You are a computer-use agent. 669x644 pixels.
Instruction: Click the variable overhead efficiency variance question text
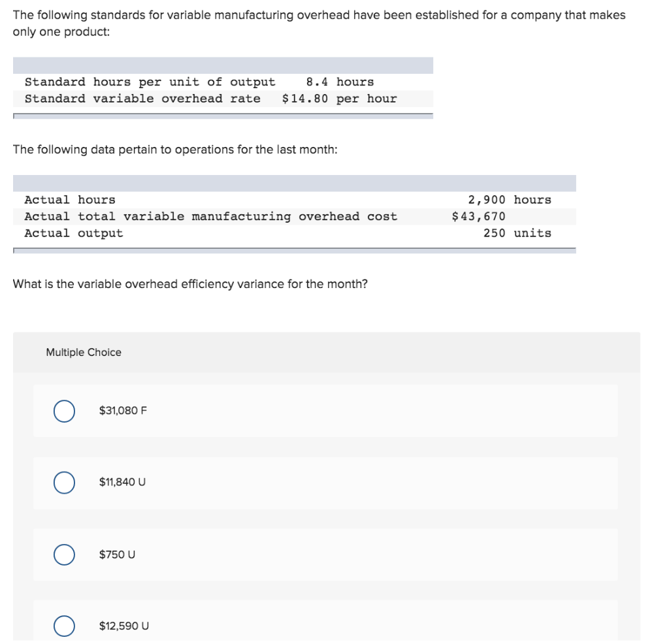point(190,284)
